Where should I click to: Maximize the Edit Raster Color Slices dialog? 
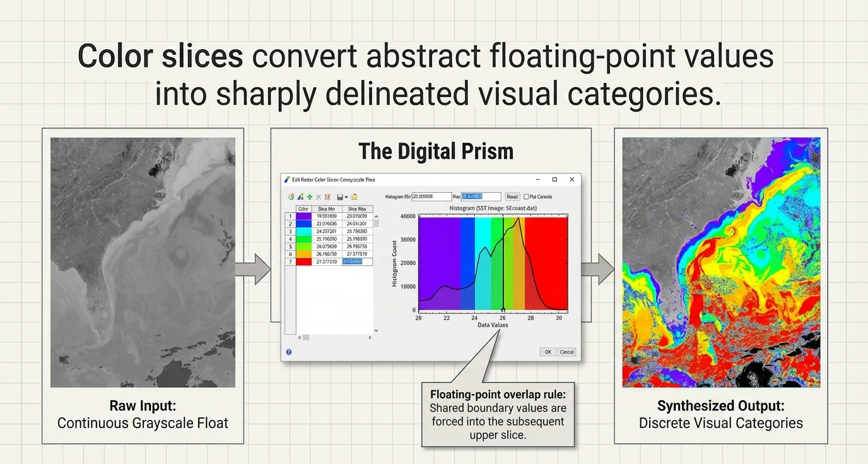554,179
